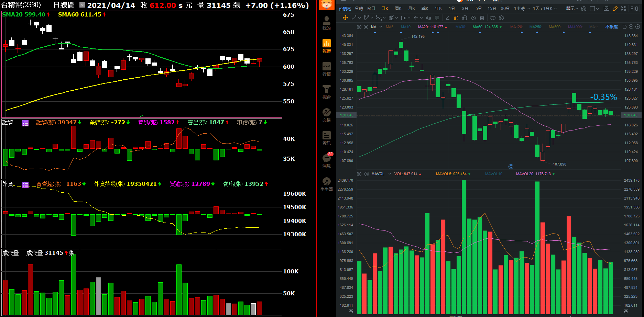
Task: Switch to the 分時 intraday tab
Action: click(x=359, y=9)
